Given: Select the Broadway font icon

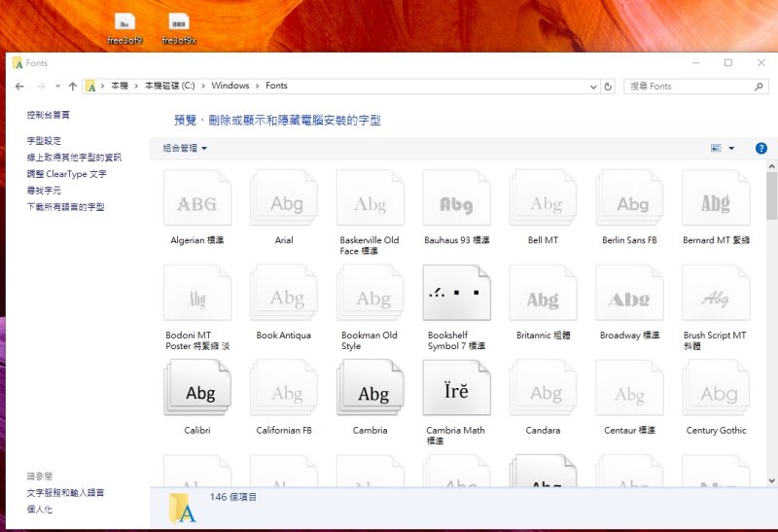Looking at the screenshot, I should [x=628, y=297].
